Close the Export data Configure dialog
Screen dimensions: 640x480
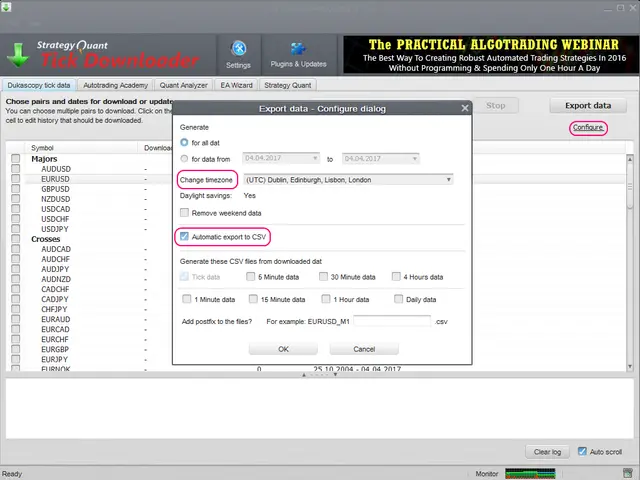tap(465, 108)
